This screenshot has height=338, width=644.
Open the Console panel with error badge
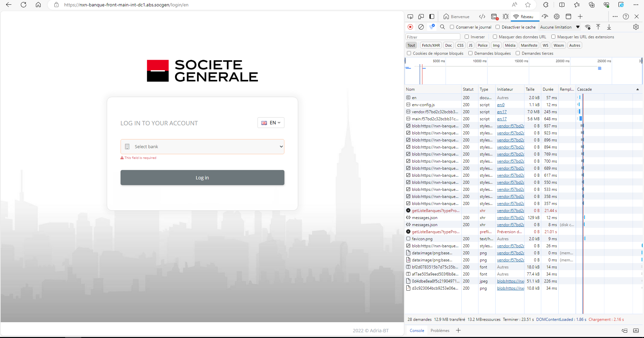tap(495, 17)
